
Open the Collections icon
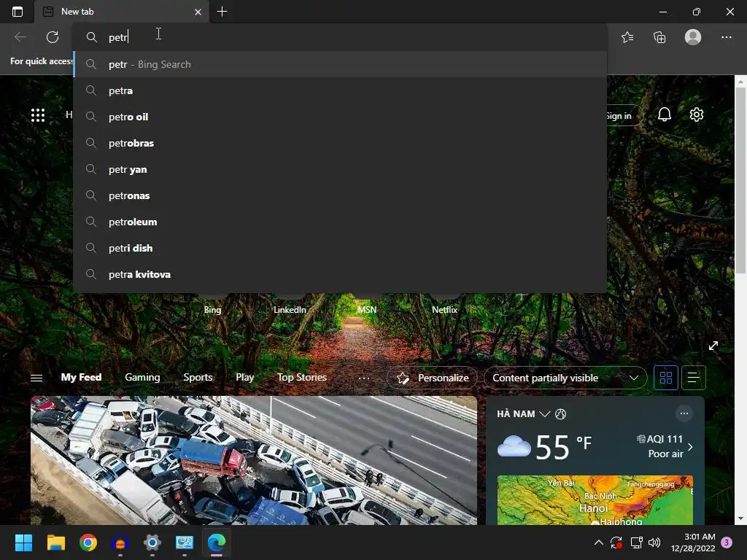click(x=659, y=37)
